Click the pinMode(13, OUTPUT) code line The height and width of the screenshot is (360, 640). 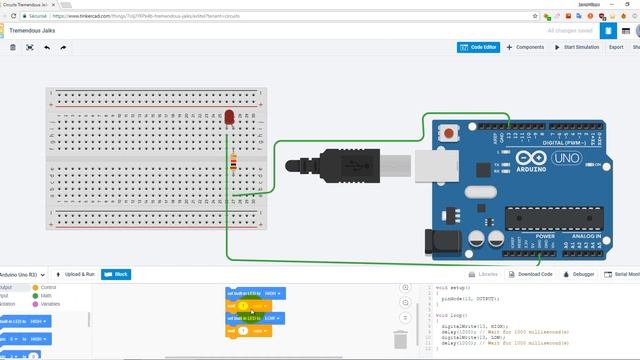click(470, 299)
